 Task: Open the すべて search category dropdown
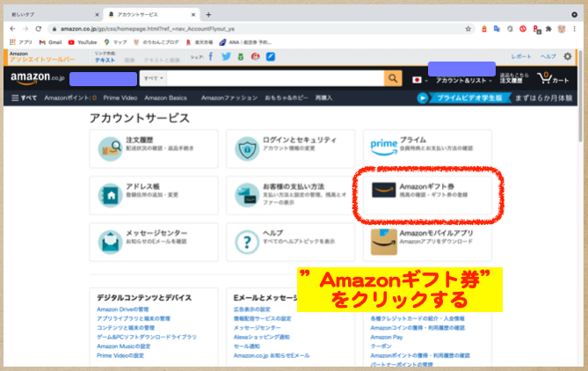[154, 78]
